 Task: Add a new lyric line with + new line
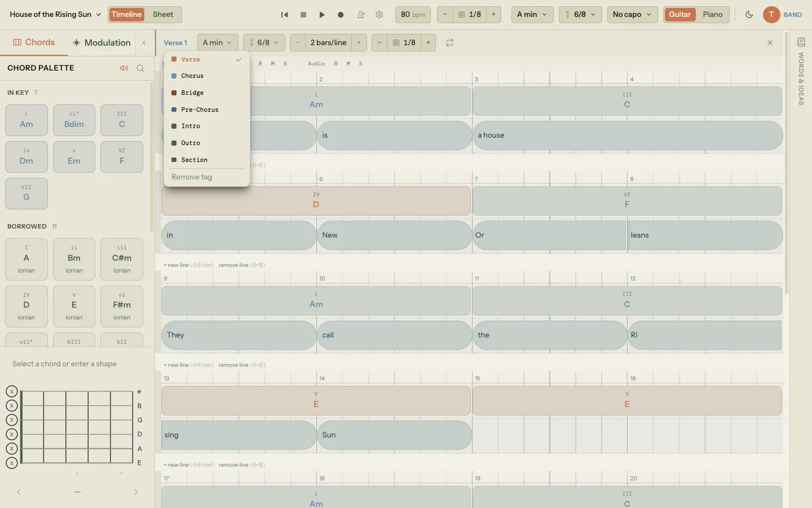[x=176, y=265]
